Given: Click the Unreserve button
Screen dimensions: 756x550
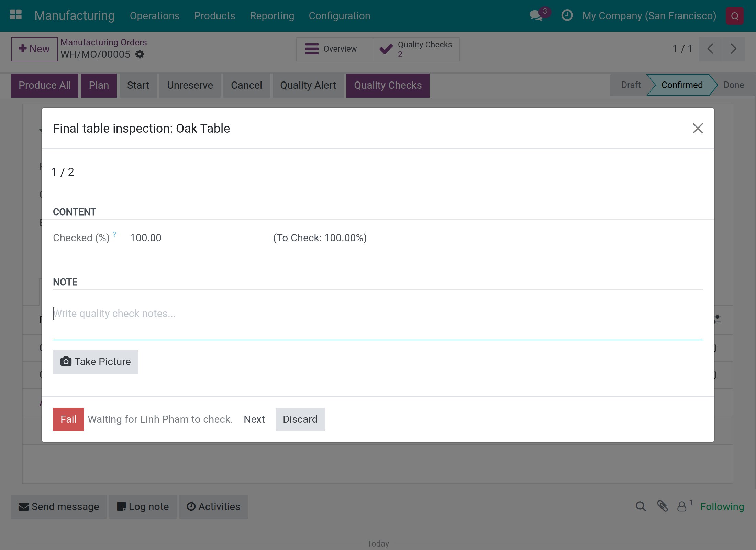Looking at the screenshot, I should click(x=190, y=85).
